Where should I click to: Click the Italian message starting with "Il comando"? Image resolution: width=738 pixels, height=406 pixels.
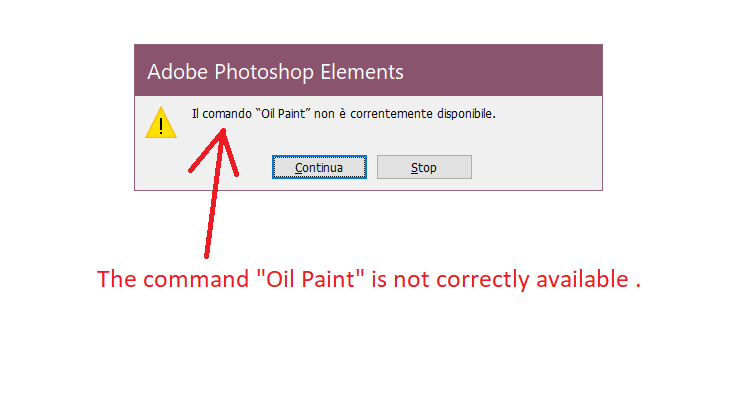click(344, 114)
